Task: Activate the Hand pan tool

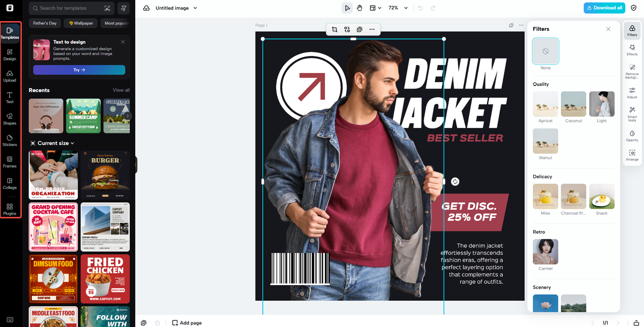Action: pos(359,8)
